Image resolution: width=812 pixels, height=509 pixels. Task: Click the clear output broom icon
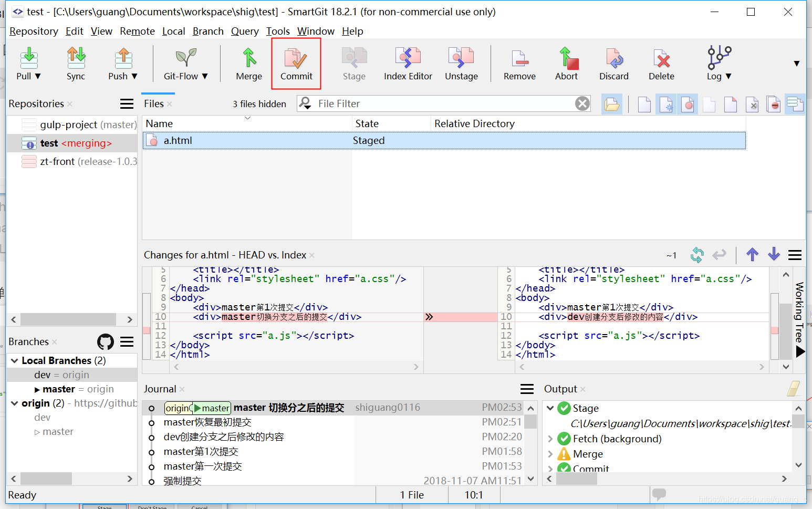click(x=794, y=389)
